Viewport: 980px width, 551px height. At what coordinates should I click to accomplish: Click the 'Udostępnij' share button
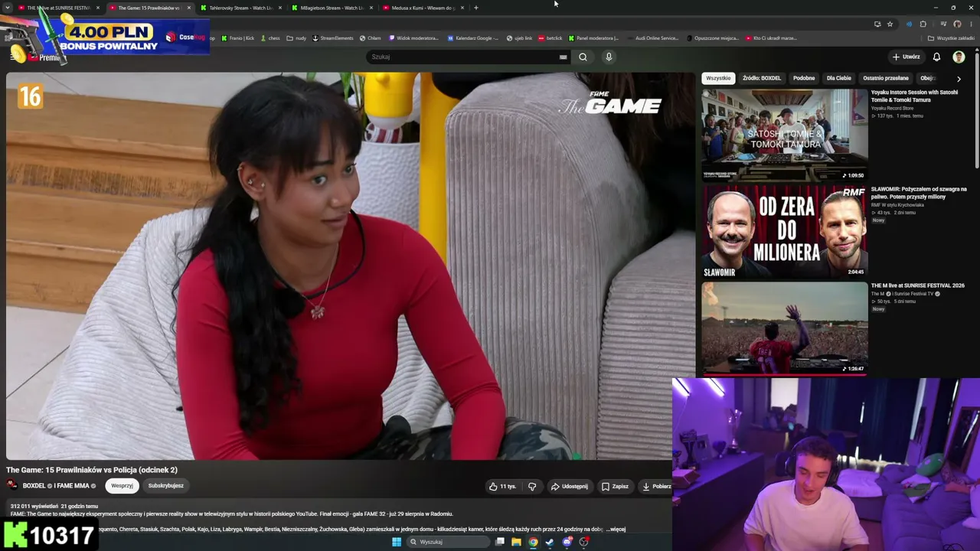(570, 486)
